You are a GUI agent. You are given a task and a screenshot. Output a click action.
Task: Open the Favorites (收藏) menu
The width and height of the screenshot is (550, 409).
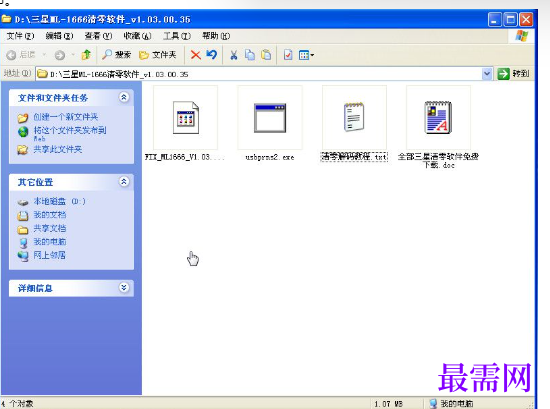tap(137, 36)
